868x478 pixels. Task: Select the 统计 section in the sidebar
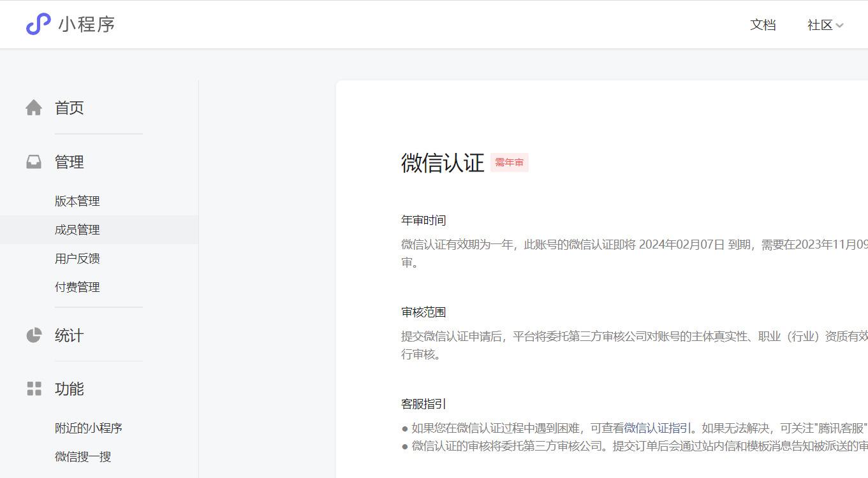(x=70, y=335)
